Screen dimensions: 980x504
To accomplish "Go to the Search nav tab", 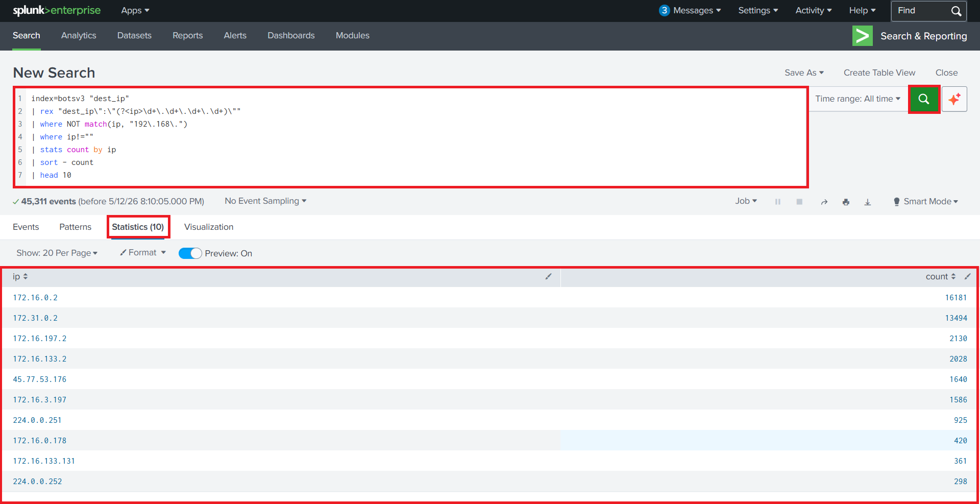I will 27,36.
